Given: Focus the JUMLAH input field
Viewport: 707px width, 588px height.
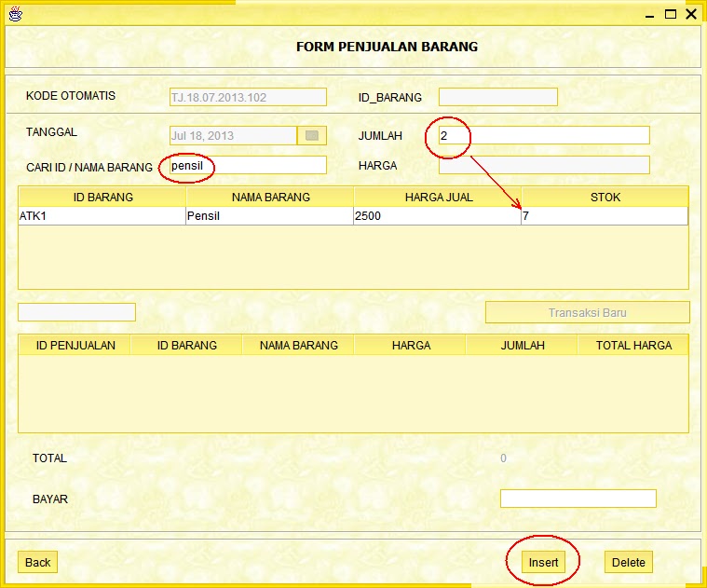Looking at the screenshot, I should 544,135.
